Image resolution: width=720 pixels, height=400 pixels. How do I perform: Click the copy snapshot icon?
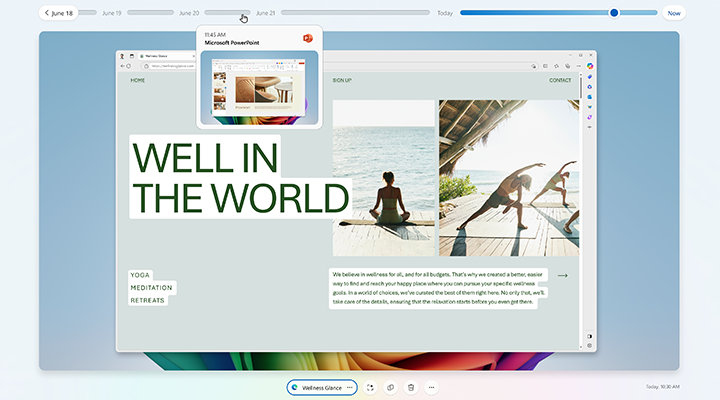pos(390,388)
